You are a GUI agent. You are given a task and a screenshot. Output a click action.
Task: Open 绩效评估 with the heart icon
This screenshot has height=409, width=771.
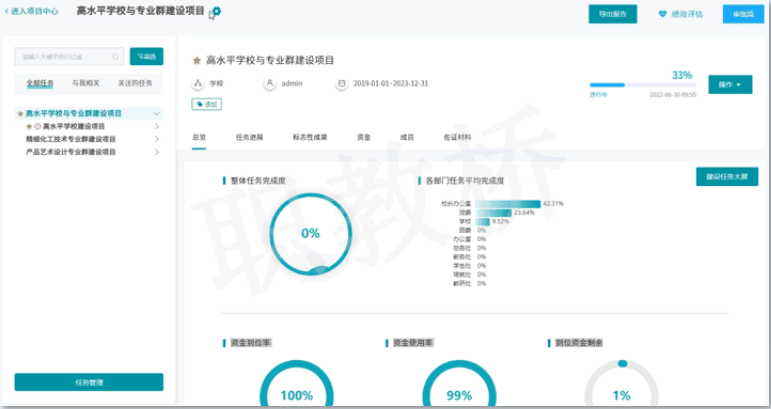(x=681, y=14)
